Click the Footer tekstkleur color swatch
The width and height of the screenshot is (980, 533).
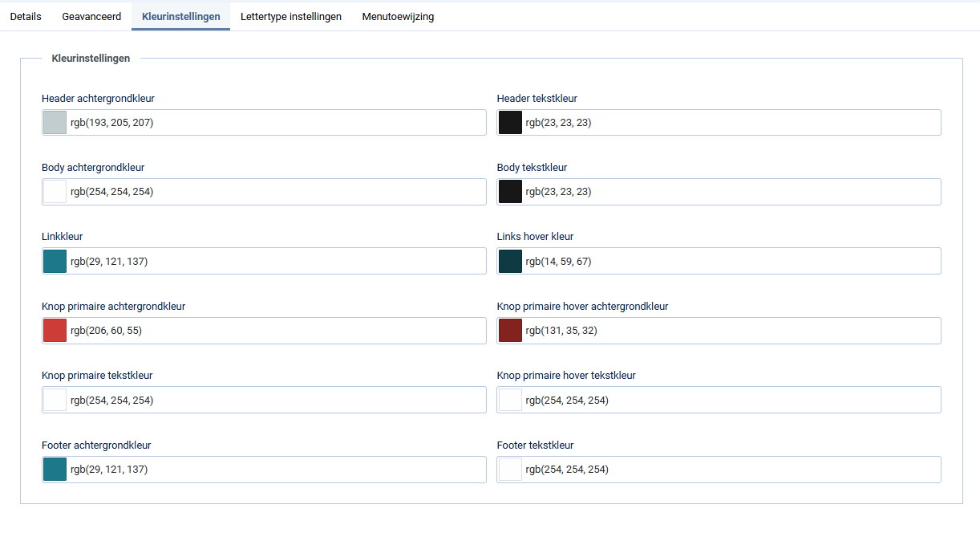(x=509, y=469)
